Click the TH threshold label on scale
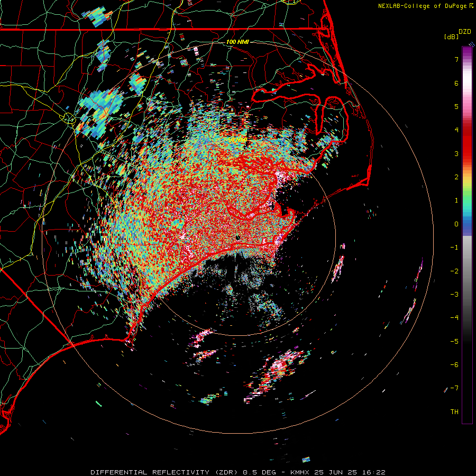 click(454, 412)
